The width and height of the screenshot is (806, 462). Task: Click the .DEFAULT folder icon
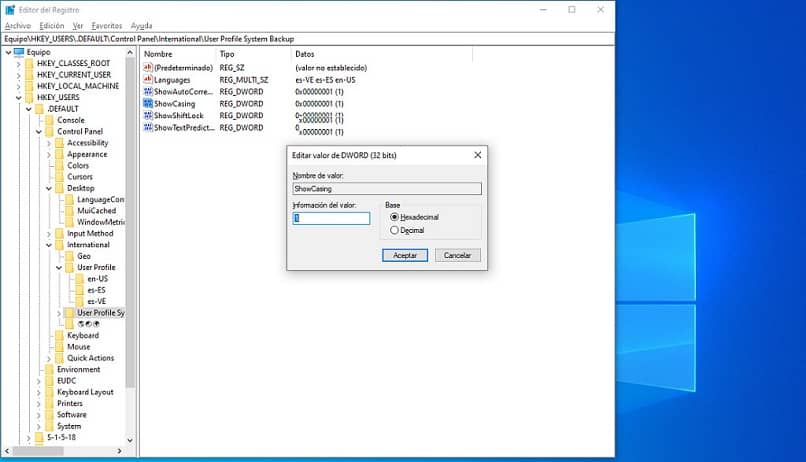[39, 108]
